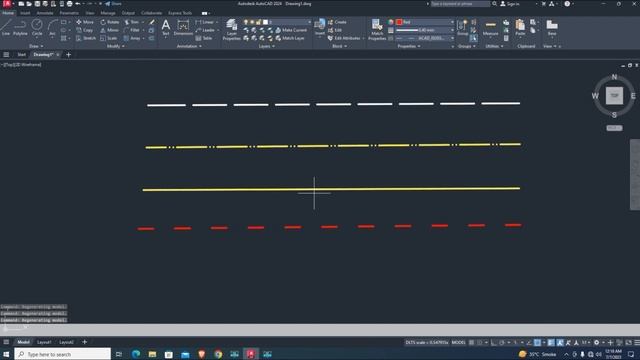640x360 pixels.
Task: Open the Measure utility
Action: [491, 28]
